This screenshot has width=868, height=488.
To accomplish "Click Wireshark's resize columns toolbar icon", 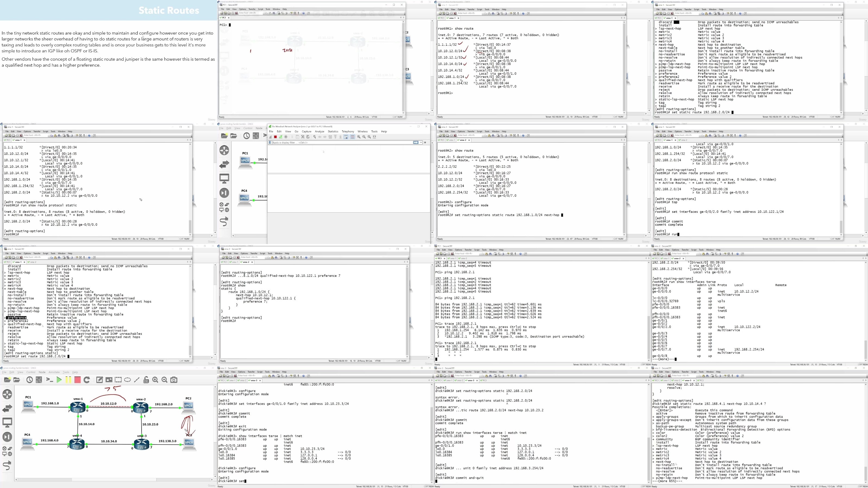I will (374, 137).
